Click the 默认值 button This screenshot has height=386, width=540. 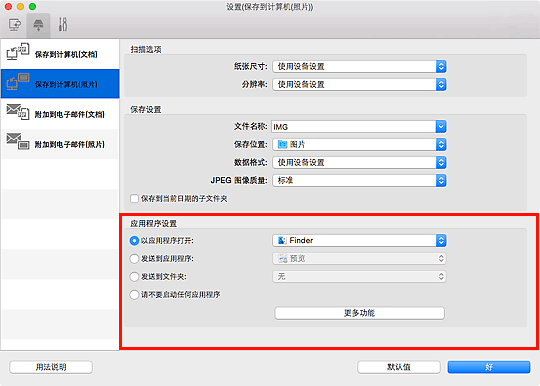click(x=399, y=367)
